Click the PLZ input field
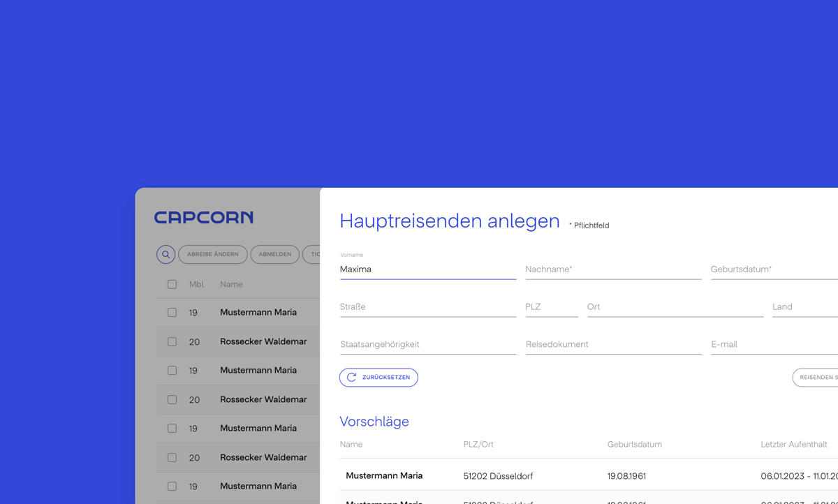Viewport: 838px width, 504px height. (551, 307)
